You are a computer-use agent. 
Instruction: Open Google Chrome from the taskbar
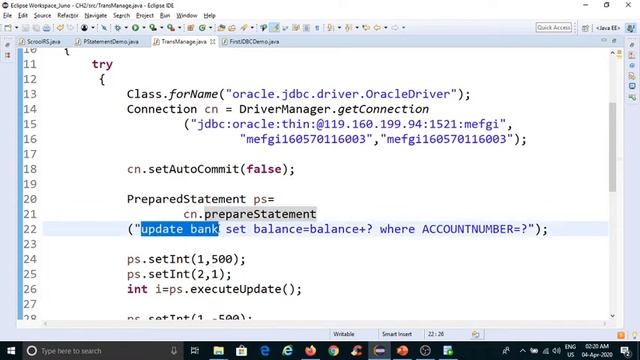pos(333,351)
